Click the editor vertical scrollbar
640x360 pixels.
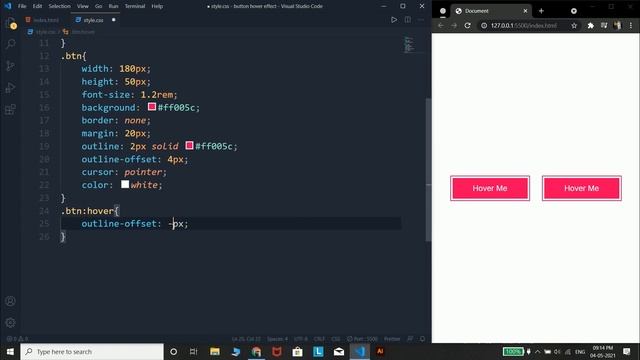tap(428, 169)
